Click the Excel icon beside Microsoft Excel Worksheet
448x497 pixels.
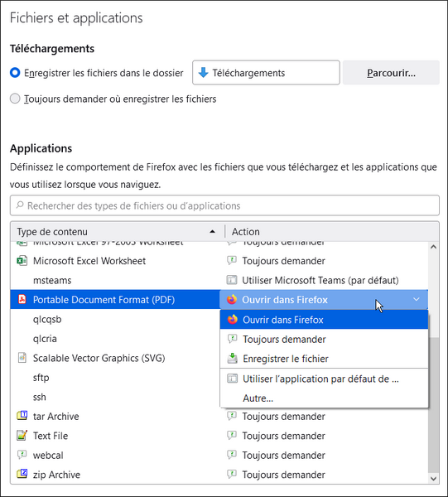(22, 261)
